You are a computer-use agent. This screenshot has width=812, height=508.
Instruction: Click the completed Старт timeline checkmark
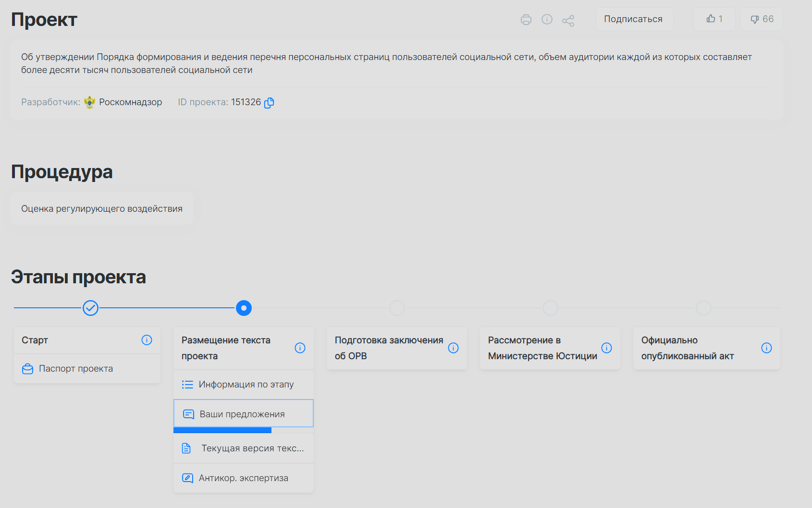(x=90, y=308)
